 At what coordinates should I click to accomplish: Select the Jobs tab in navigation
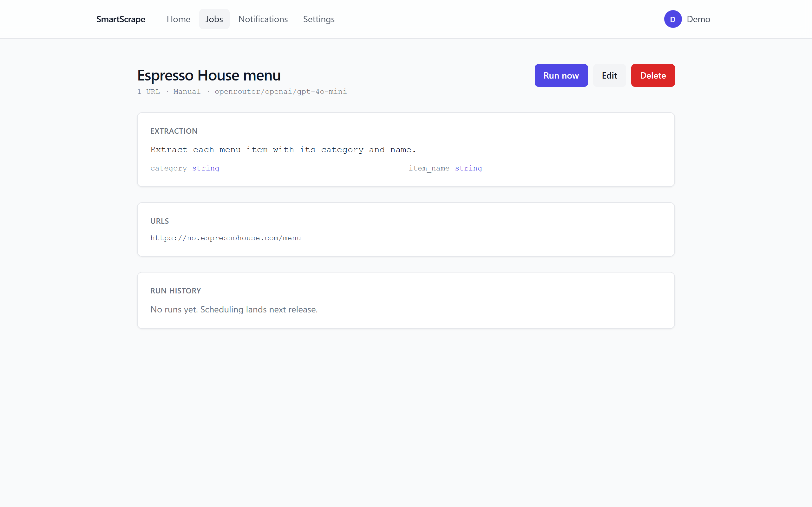point(214,19)
